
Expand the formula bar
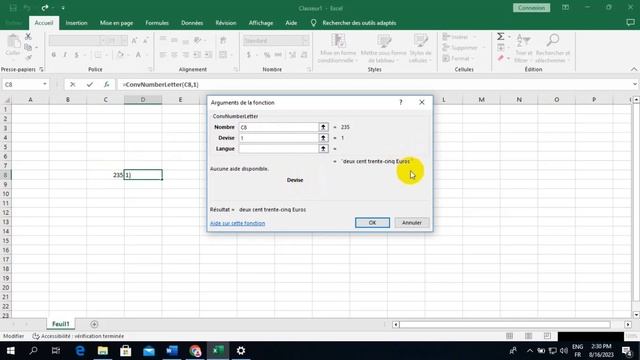[x=635, y=84]
